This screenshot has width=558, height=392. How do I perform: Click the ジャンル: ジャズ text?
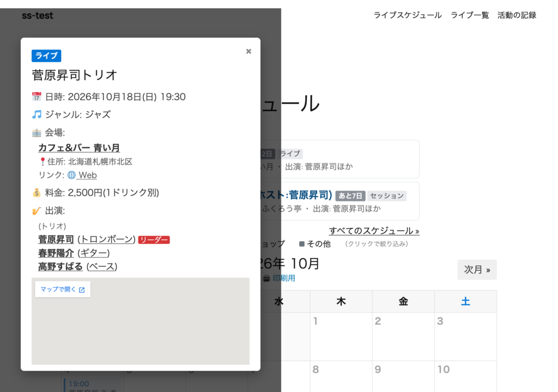[77, 114]
